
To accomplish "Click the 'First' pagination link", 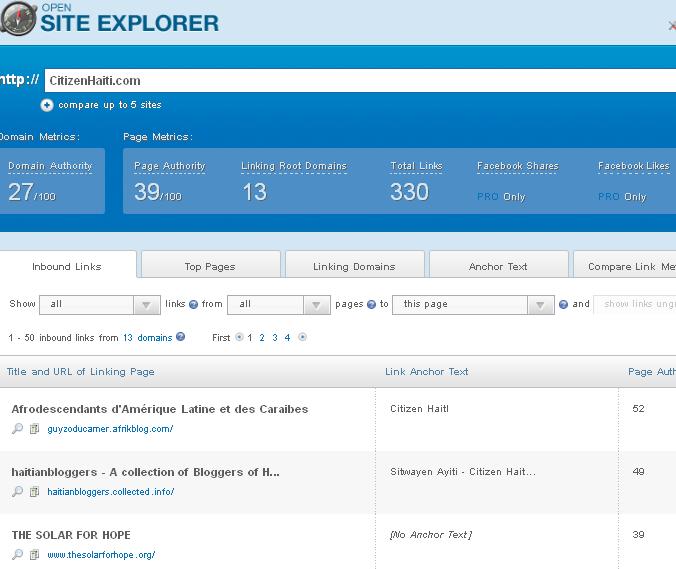I will pos(221,338).
